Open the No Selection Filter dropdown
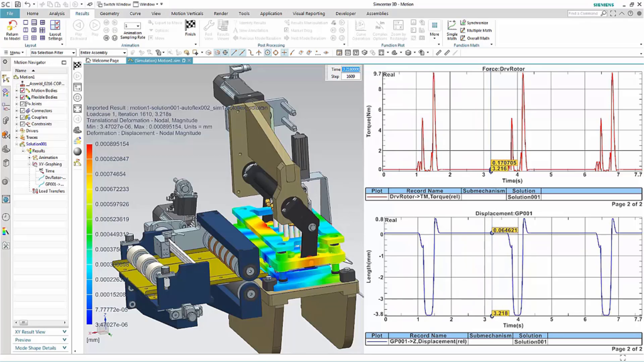644x362 pixels. click(53, 53)
